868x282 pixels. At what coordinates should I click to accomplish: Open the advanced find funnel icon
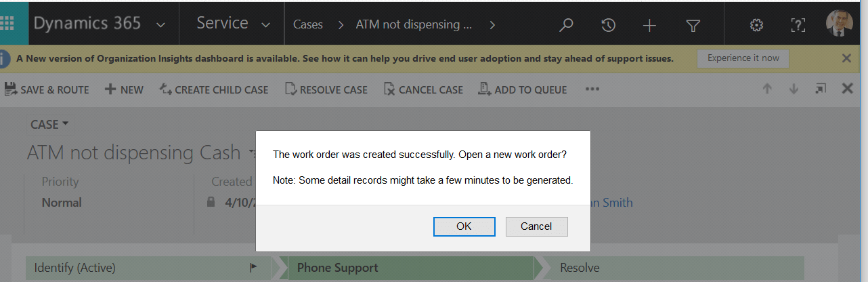click(x=693, y=25)
